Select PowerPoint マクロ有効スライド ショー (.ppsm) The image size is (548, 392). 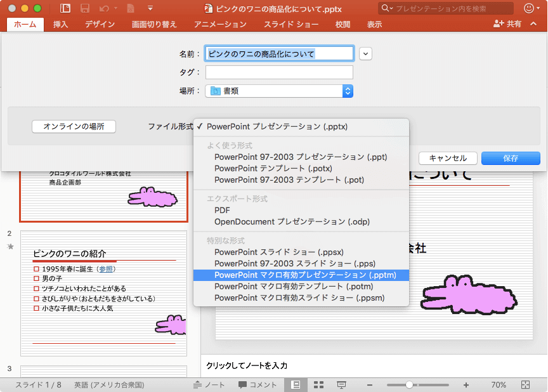301,298
